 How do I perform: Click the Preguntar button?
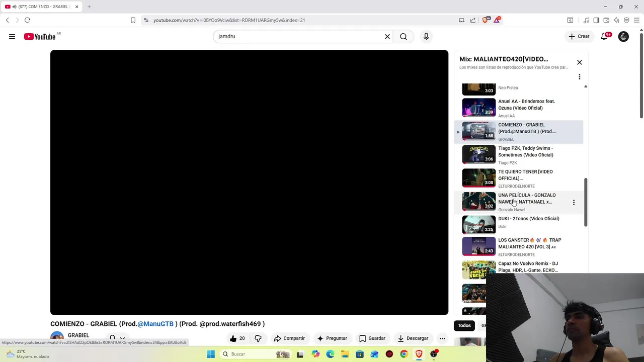(x=332, y=338)
